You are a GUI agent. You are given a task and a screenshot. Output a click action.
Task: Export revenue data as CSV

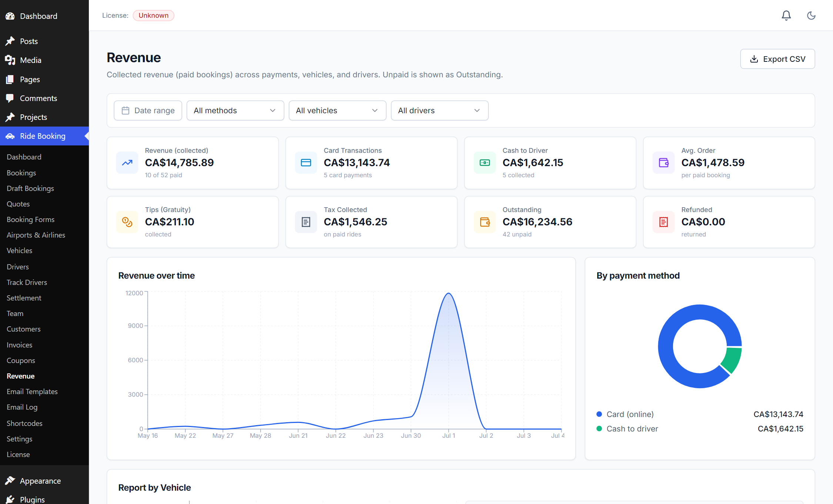[777, 59]
